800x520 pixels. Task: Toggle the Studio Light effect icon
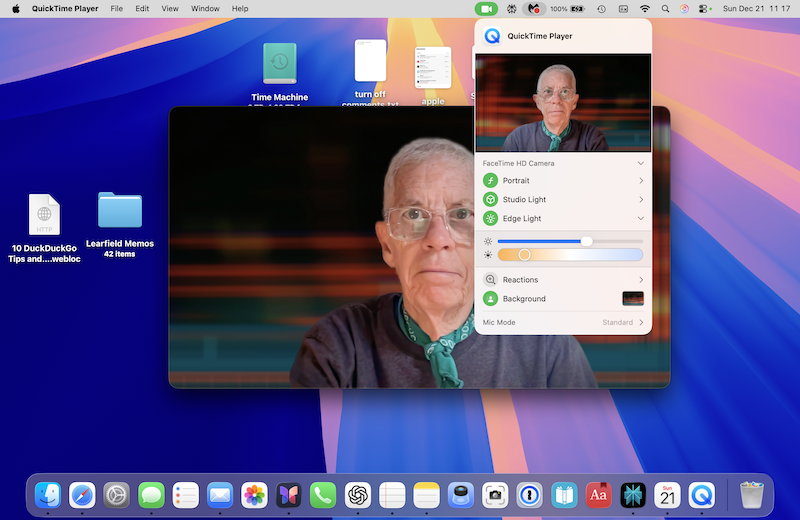[490, 200]
